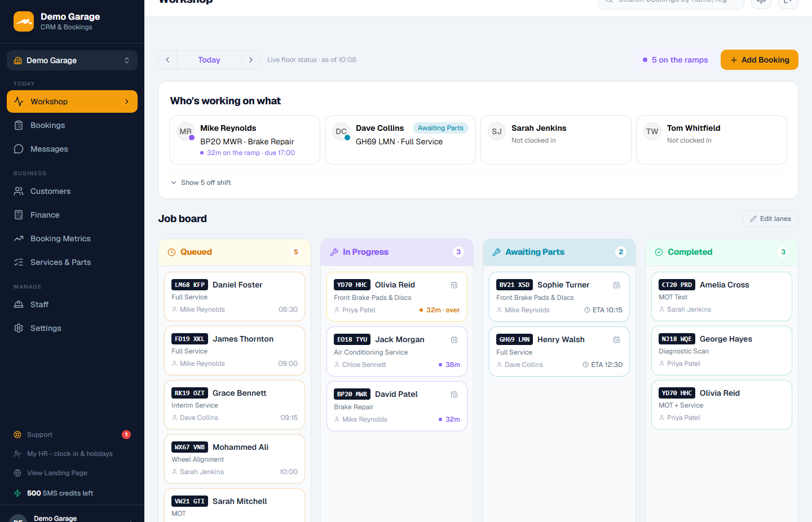This screenshot has height=522, width=812.
Task: Click the E018 TYU registration plate
Action: pos(352,339)
